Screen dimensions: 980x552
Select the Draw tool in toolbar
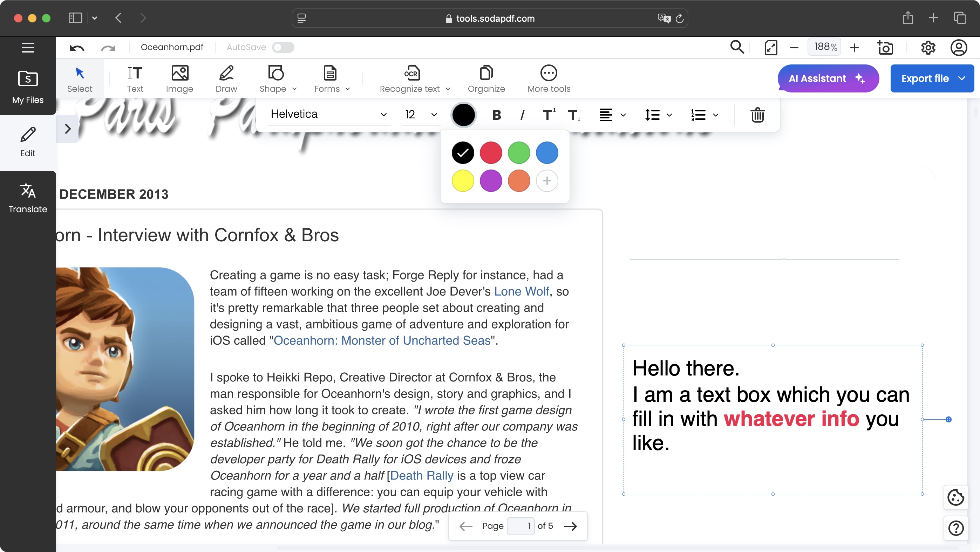coord(225,78)
